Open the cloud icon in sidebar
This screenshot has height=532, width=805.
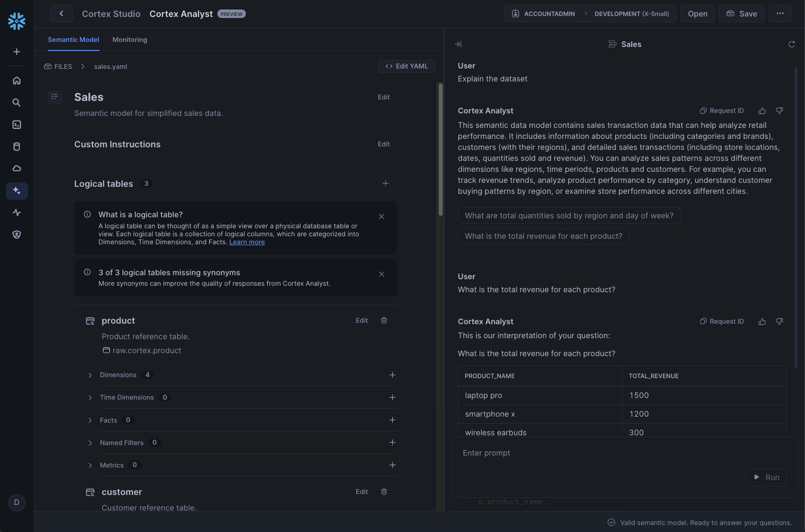(16, 168)
